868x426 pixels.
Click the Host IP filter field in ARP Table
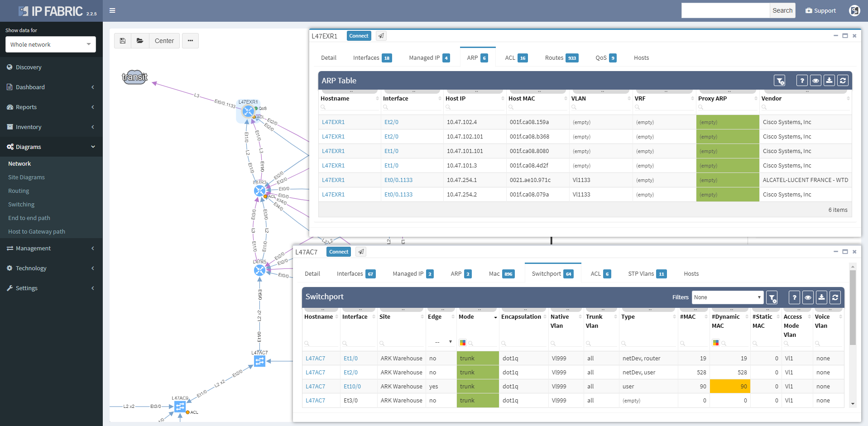point(475,107)
